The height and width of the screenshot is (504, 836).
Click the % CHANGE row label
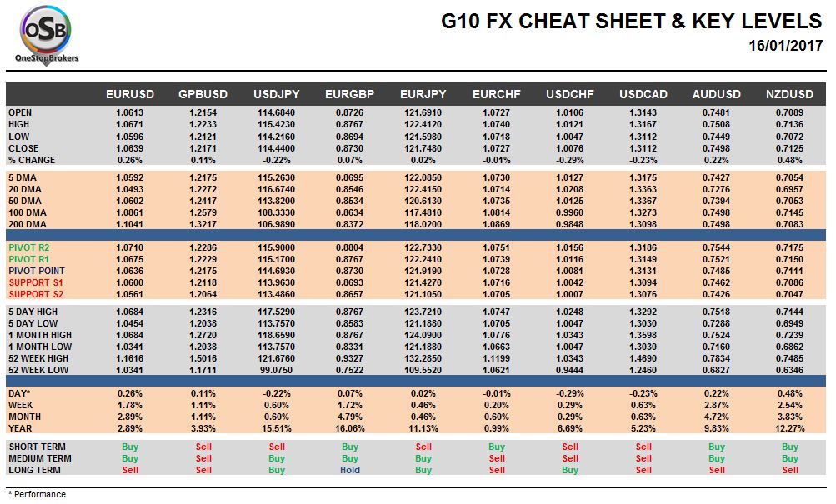32,160
